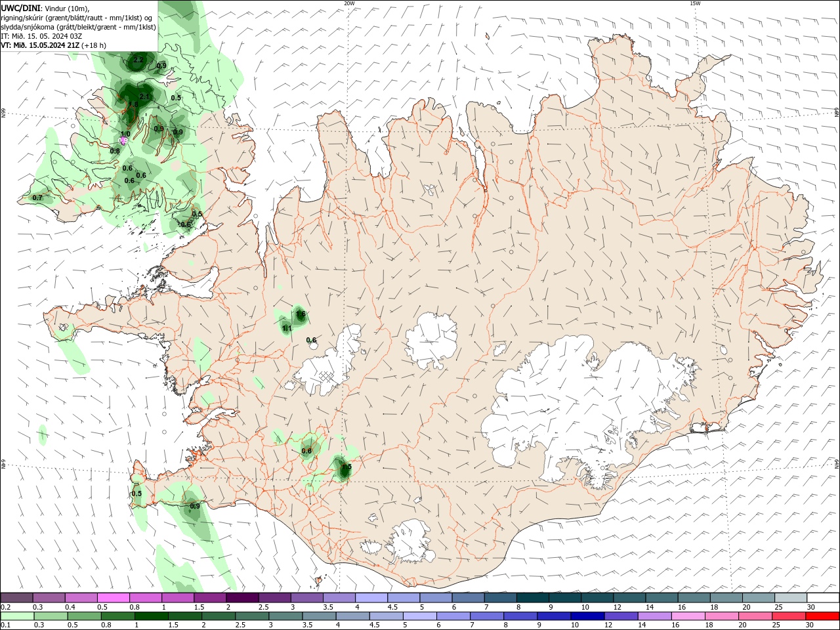840x630 pixels.
Task: Click the light grey 25 snow legend swatch
Action: (791, 598)
